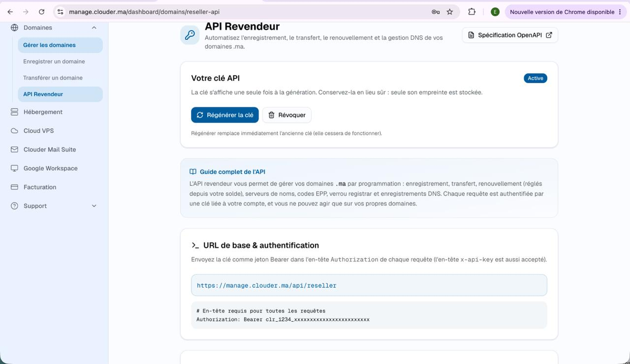This screenshot has height=364, width=630.
Task: Open the Spécification OpenAPI link
Action: pyautogui.click(x=510, y=35)
